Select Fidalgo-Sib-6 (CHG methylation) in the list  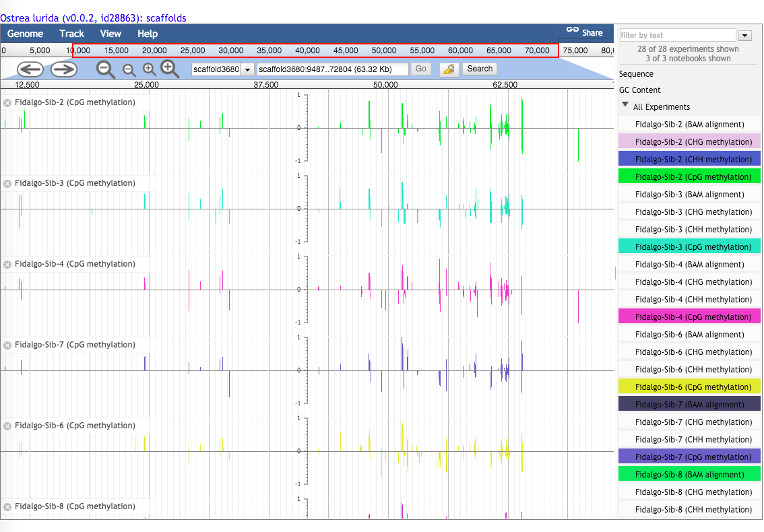click(x=689, y=352)
